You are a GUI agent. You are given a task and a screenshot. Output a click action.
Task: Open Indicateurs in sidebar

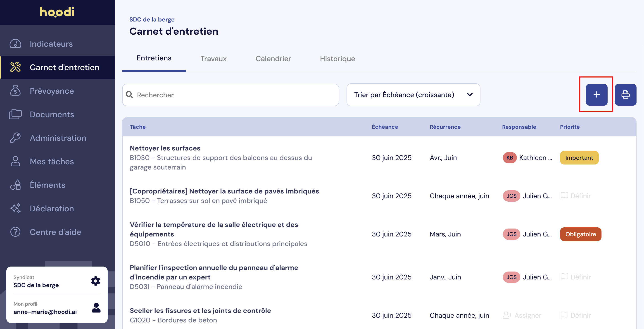[51, 44]
